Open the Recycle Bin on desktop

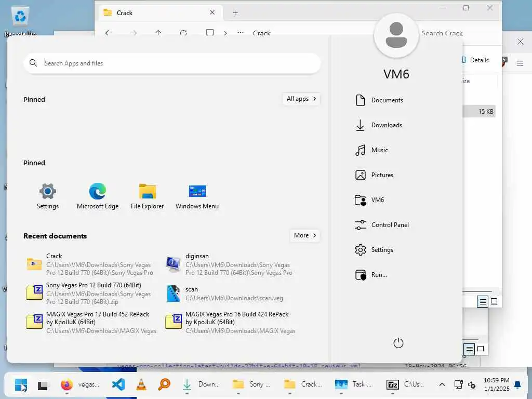tap(20, 21)
